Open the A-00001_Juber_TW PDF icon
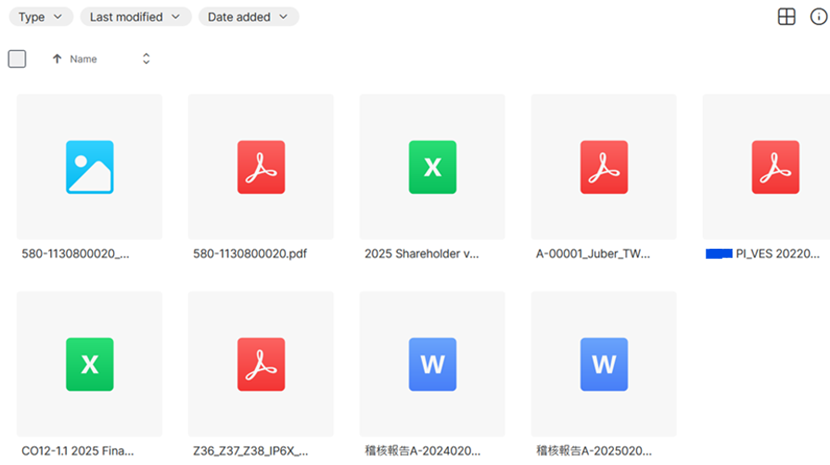Image resolution: width=830 pixels, height=465 pixels. click(604, 167)
